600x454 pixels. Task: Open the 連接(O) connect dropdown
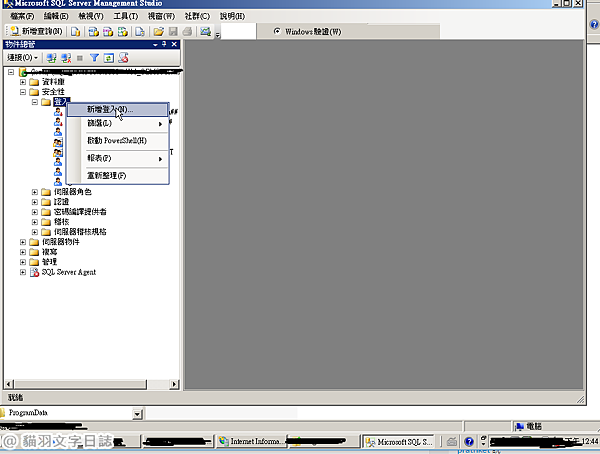23,58
